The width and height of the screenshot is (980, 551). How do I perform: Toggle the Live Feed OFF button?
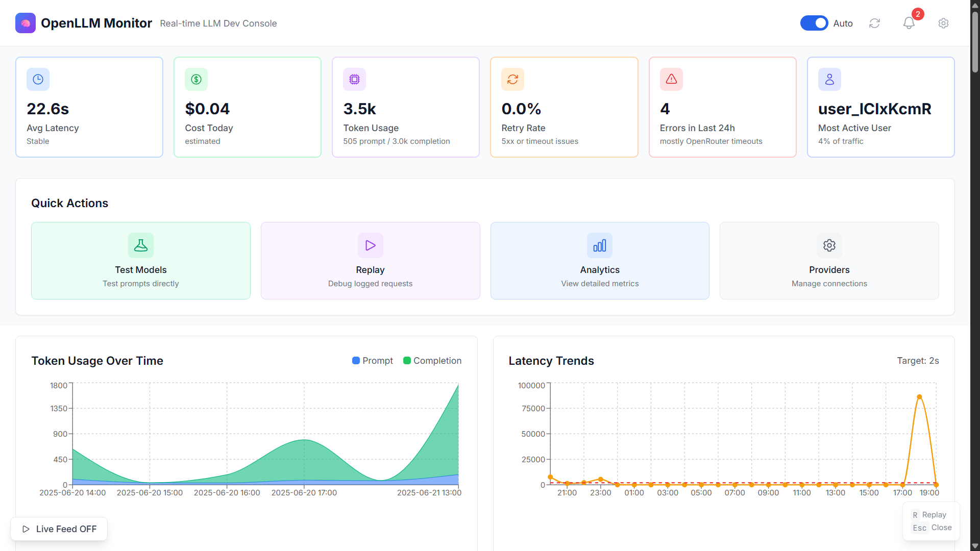(x=59, y=529)
